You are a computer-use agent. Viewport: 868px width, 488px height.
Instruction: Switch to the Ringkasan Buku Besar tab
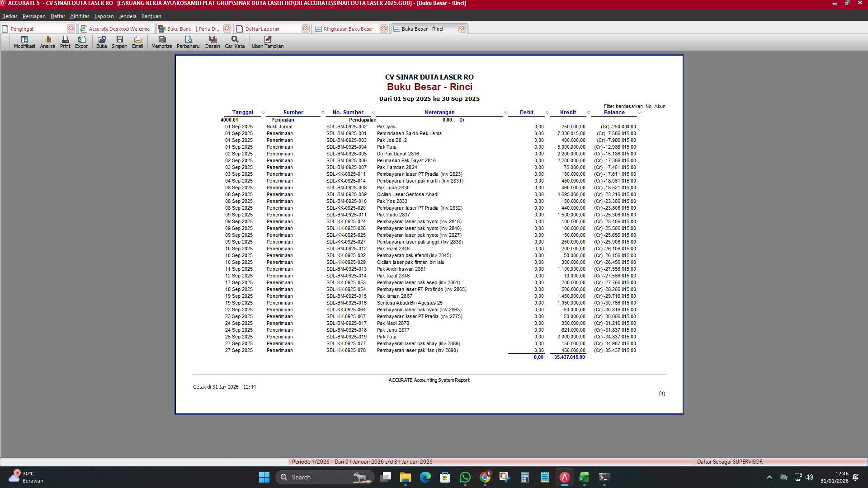tap(347, 28)
